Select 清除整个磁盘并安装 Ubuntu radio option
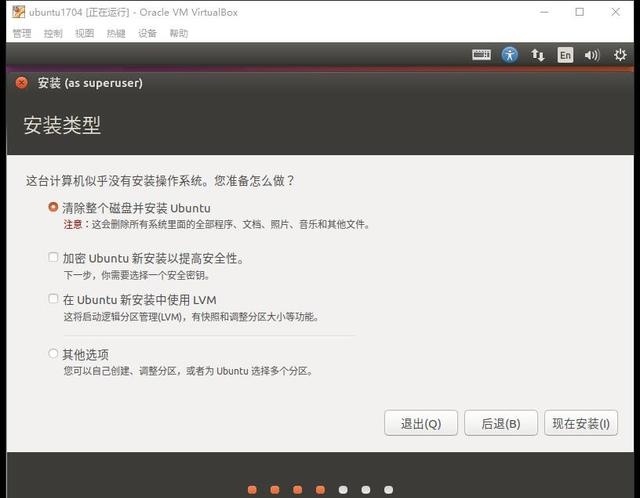The image size is (640, 498). point(53,208)
